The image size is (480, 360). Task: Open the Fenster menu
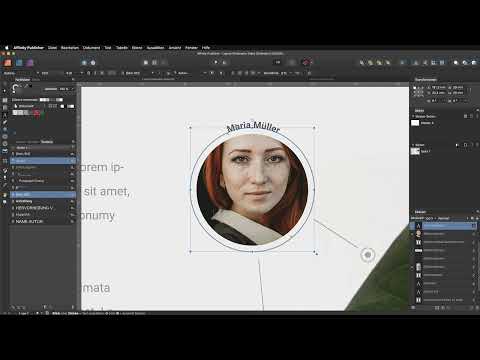click(191, 48)
